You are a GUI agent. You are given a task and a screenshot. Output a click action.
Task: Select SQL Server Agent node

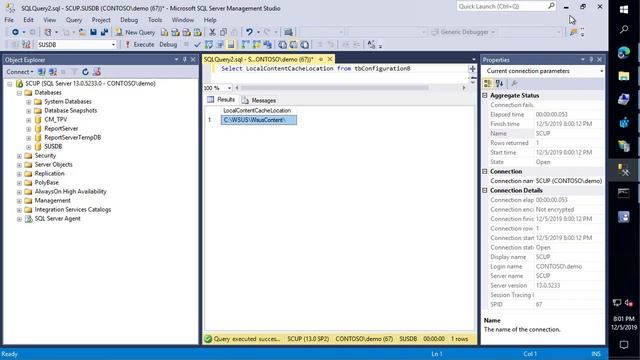coord(58,218)
